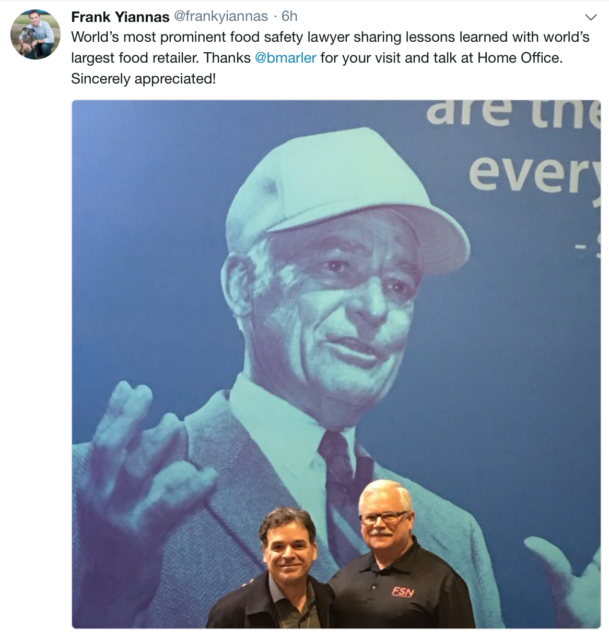This screenshot has width=609, height=640.
Task: Open the @frankyiannas handle link
Action: pyautogui.click(x=221, y=16)
